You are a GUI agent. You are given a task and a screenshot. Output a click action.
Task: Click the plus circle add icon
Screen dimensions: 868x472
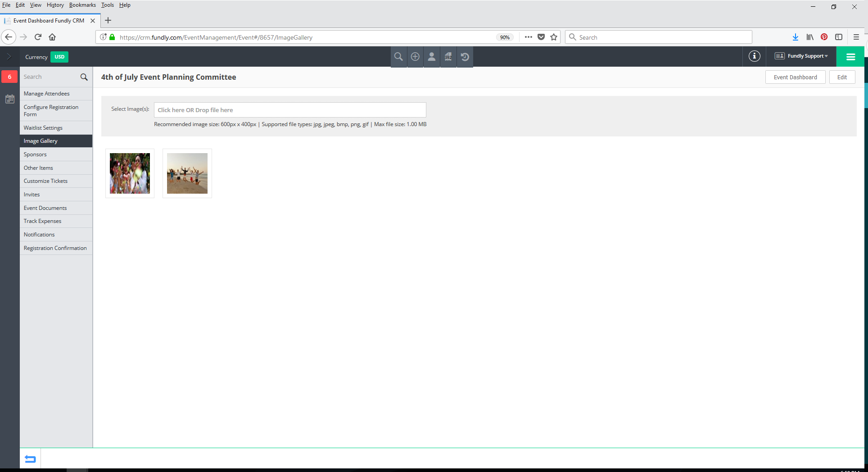(415, 57)
